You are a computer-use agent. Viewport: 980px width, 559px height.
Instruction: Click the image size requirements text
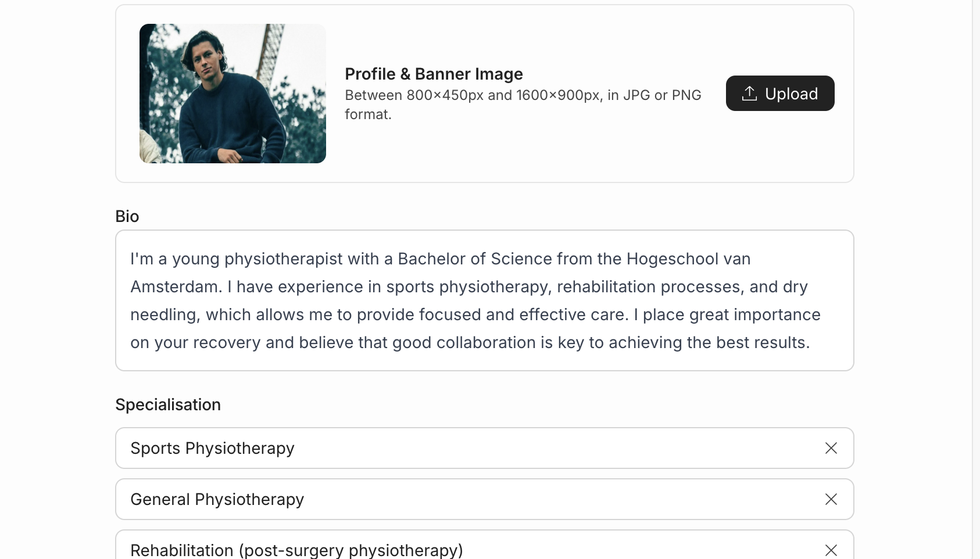click(x=523, y=105)
